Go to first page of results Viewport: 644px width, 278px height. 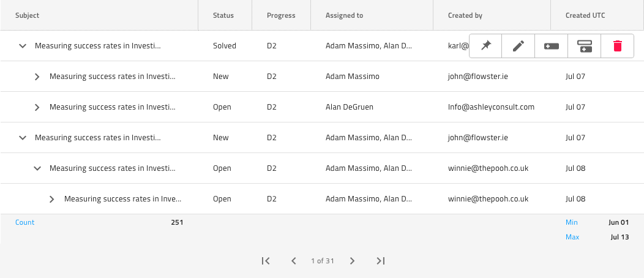coord(266,261)
